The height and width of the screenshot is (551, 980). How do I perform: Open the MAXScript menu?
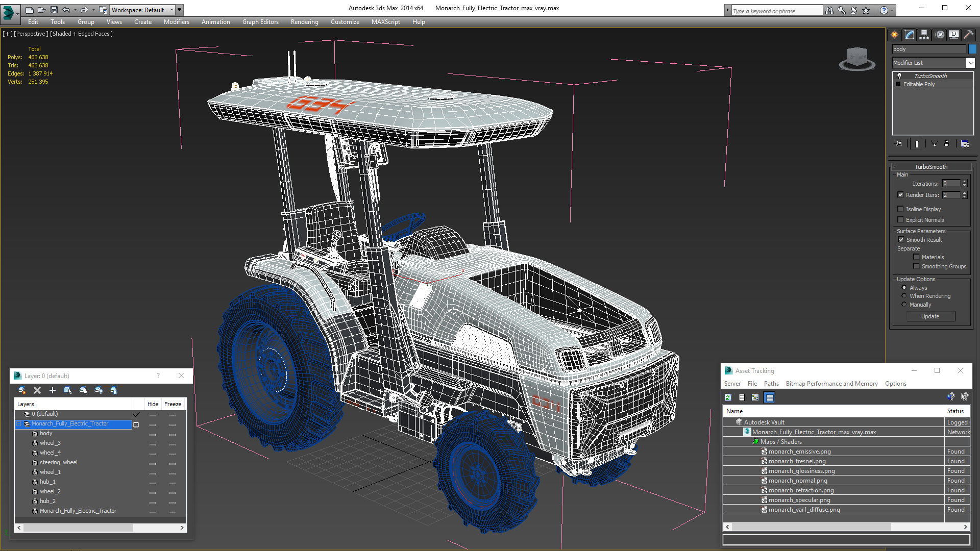[x=385, y=22]
